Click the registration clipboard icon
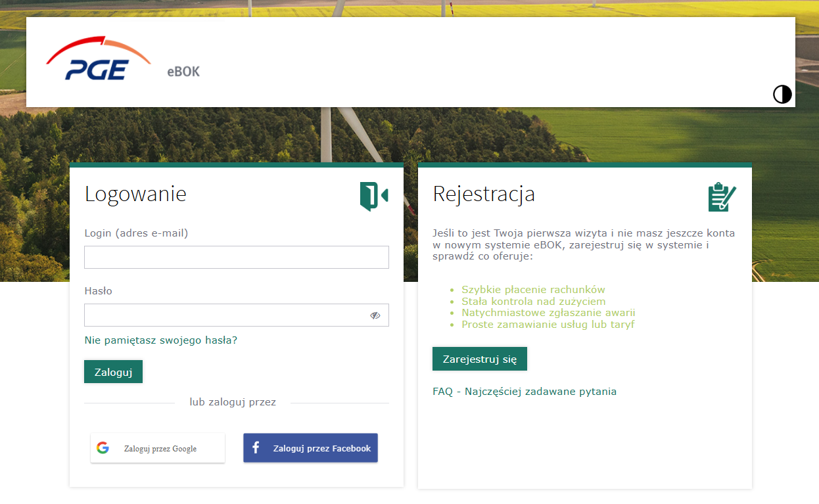This screenshot has width=819, height=504. [x=721, y=196]
